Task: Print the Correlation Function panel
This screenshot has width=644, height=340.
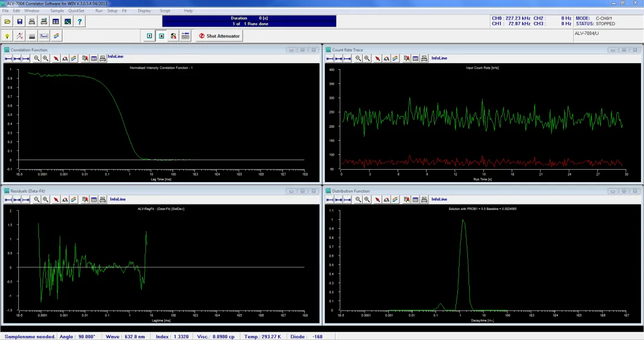Action: (x=103, y=59)
